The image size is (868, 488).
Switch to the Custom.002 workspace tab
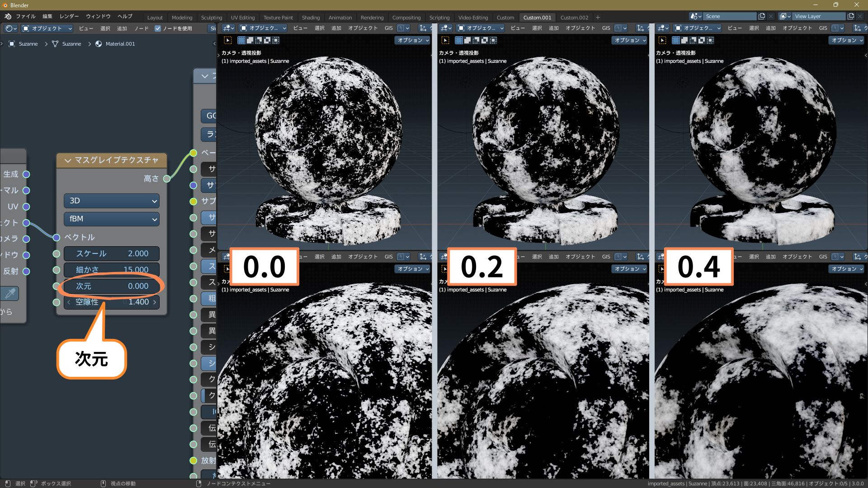click(x=574, y=18)
